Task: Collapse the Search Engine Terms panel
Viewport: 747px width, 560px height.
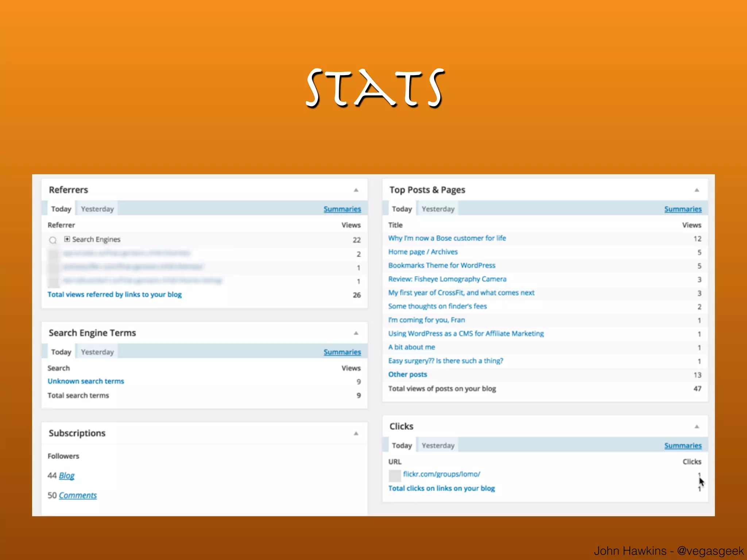Action: tap(356, 333)
